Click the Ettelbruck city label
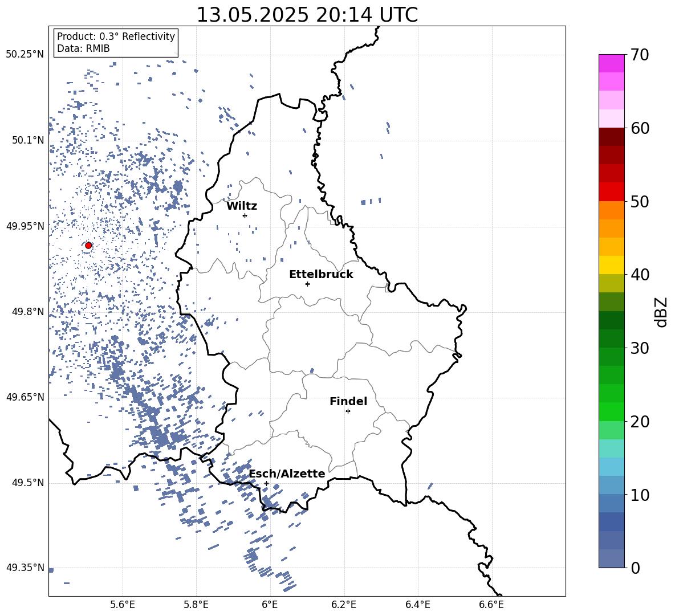Viewport: 675px width, 616px height. pos(321,275)
